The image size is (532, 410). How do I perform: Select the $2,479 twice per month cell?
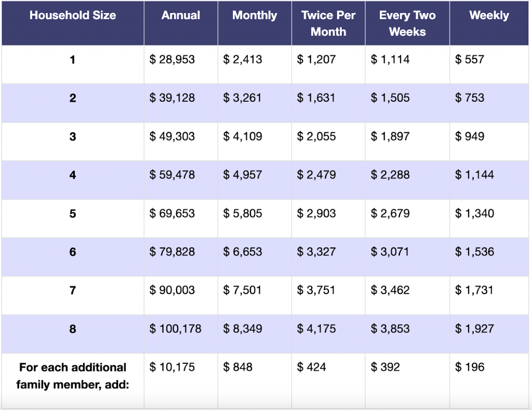(316, 175)
